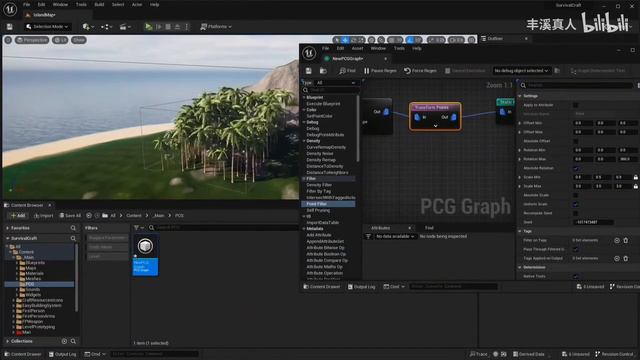Image resolution: width=640 pixels, height=360 pixels.
Task: Click Revision Control icon in bottom status bar
Action: coord(598,354)
